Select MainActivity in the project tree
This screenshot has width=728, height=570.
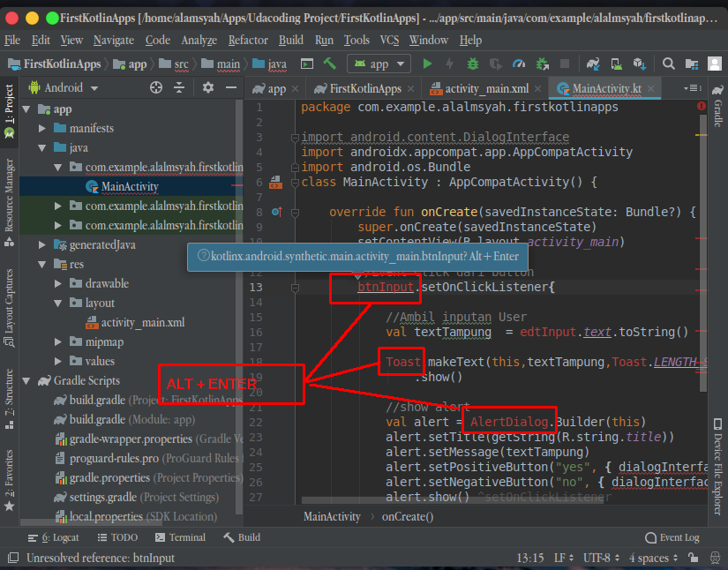pos(130,186)
